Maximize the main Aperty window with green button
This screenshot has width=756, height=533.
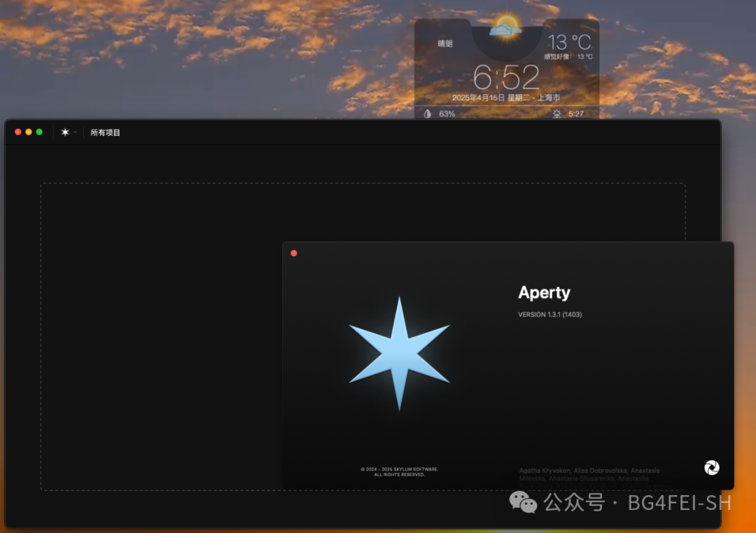39,132
